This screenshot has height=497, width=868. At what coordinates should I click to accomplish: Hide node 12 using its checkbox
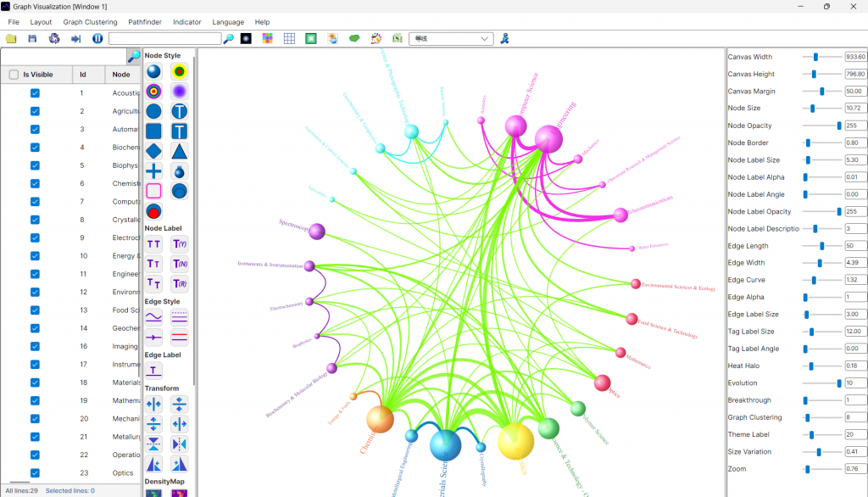(x=35, y=292)
